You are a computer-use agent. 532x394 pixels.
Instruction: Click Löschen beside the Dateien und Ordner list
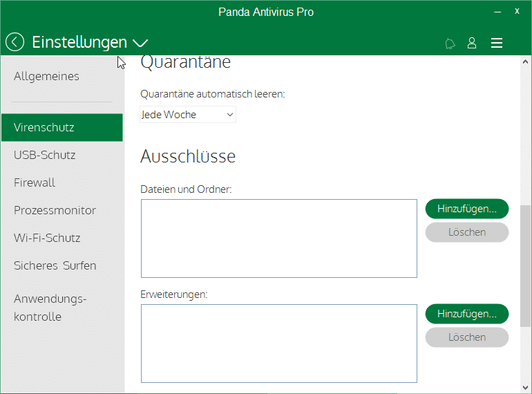coord(466,232)
